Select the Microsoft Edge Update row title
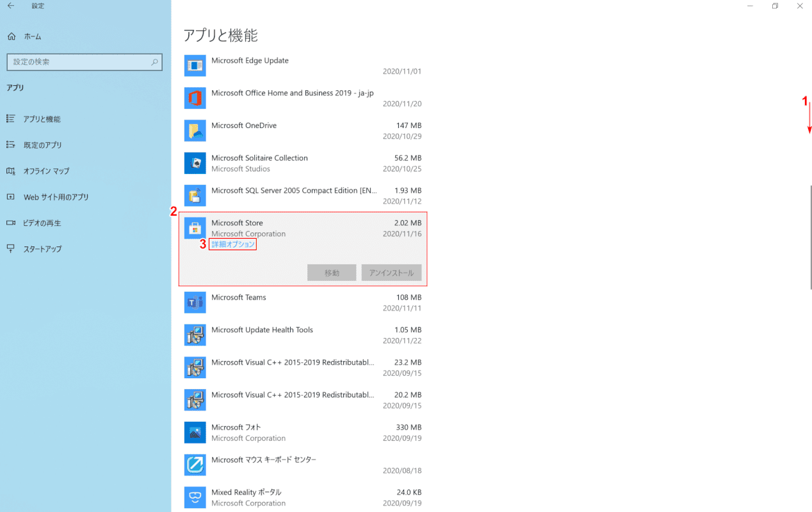Viewport: 812px width, 512px height. [250, 61]
